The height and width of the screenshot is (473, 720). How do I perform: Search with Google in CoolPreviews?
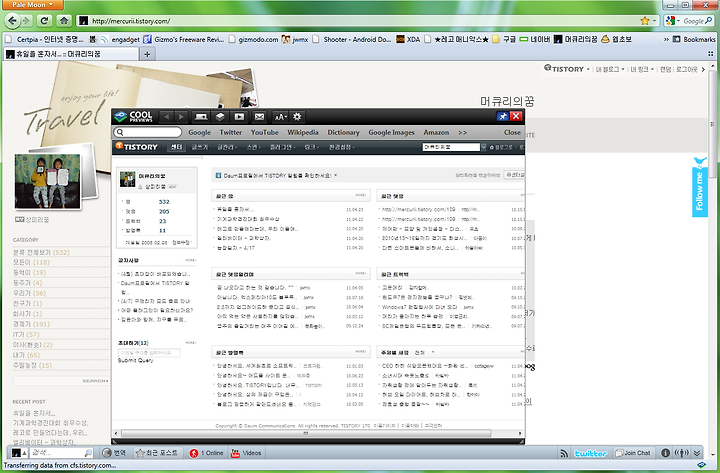(x=200, y=132)
